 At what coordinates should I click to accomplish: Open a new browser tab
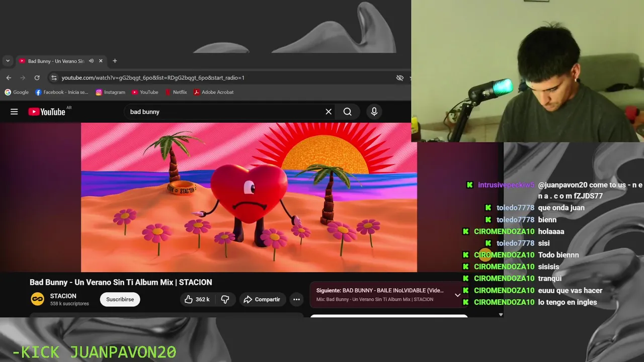(115, 61)
